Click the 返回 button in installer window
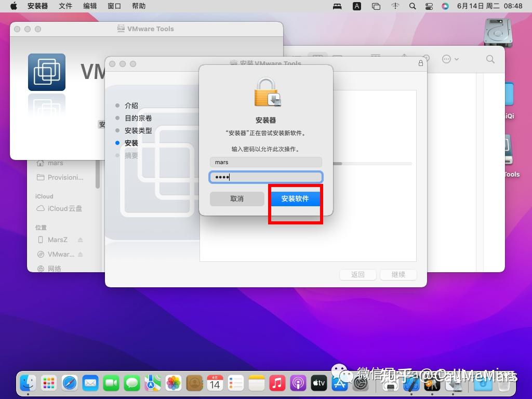 (x=357, y=274)
